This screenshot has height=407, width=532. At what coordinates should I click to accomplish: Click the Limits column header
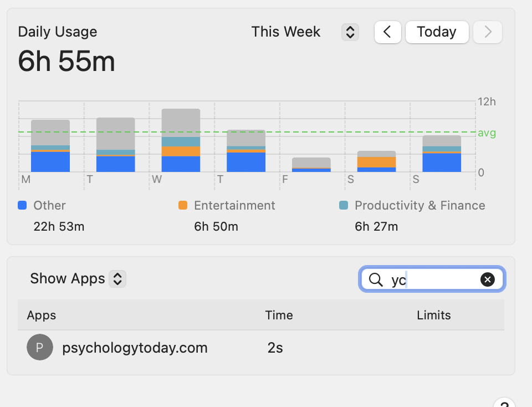point(433,316)
